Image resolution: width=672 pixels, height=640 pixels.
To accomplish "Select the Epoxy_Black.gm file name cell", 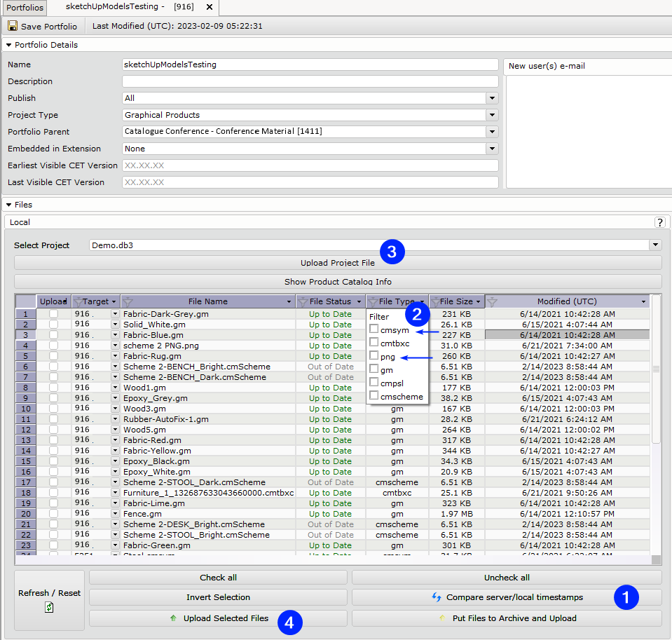I will (208, 461).
